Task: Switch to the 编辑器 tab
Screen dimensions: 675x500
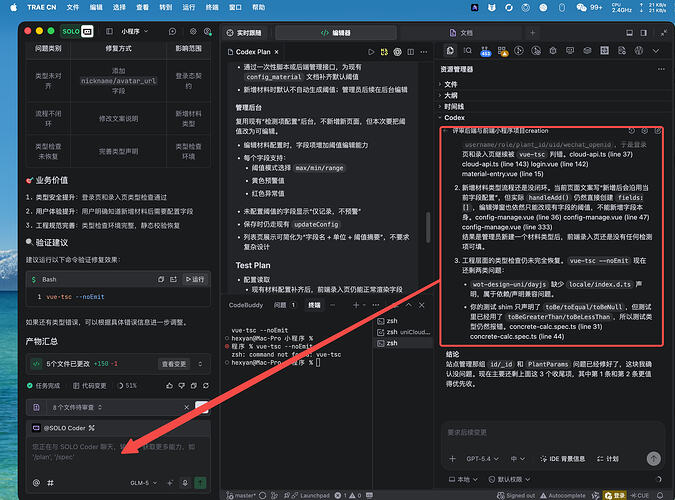Action: coord(336,33)
